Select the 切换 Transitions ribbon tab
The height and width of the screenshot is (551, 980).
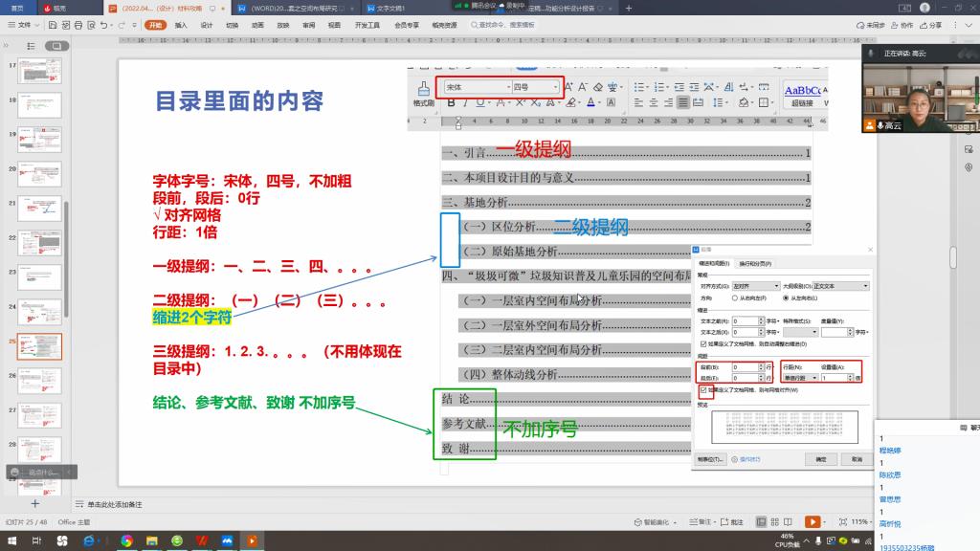[232, 25]
